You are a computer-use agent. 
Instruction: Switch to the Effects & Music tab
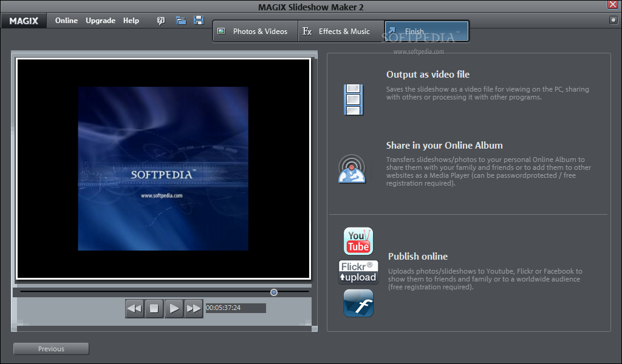tap(341, 32)
